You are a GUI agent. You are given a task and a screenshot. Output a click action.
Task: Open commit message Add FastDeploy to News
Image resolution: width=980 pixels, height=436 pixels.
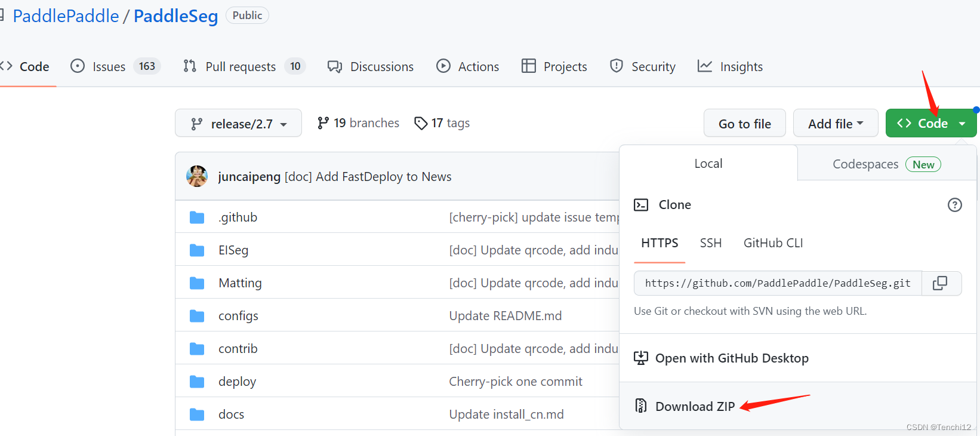(368, 177)
